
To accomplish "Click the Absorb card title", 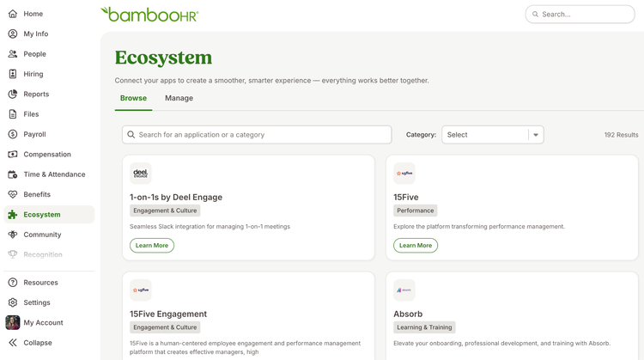I will click(x=408, y=314).
